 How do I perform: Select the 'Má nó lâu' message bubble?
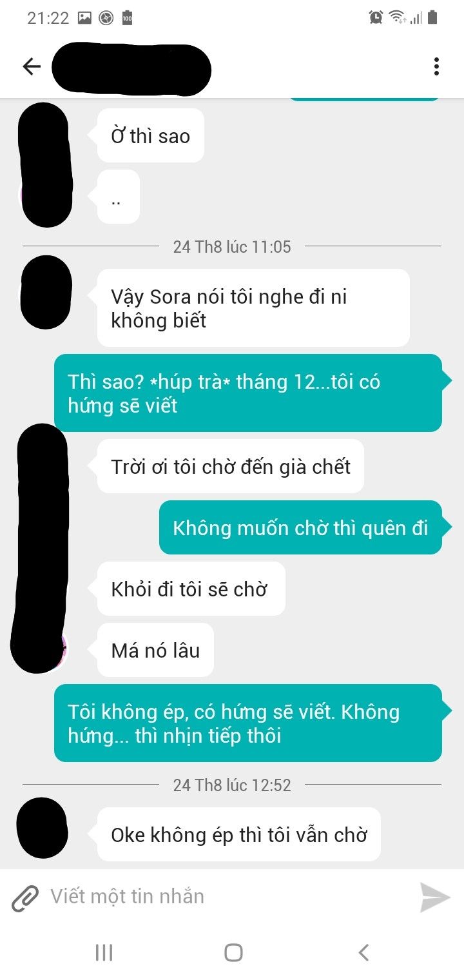(x=155, y=650)
